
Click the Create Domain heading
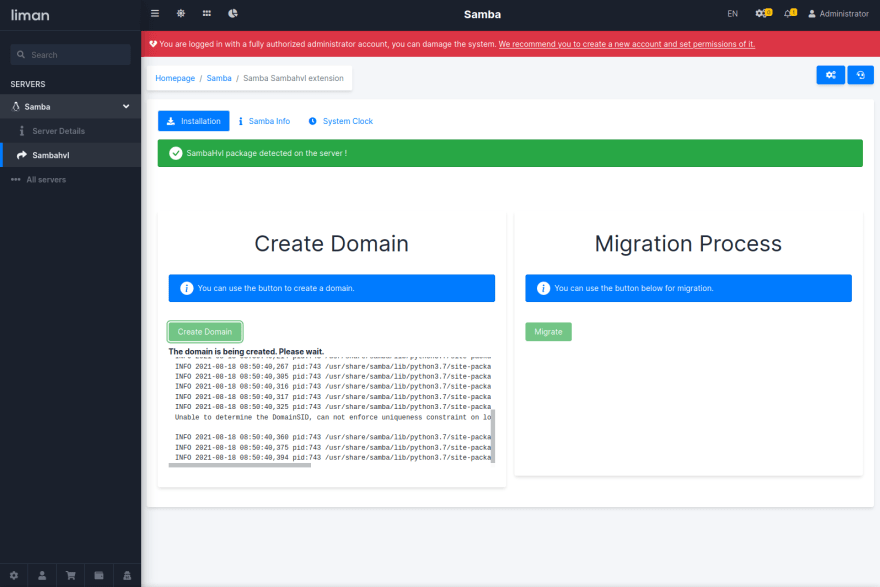pos(332,244)
